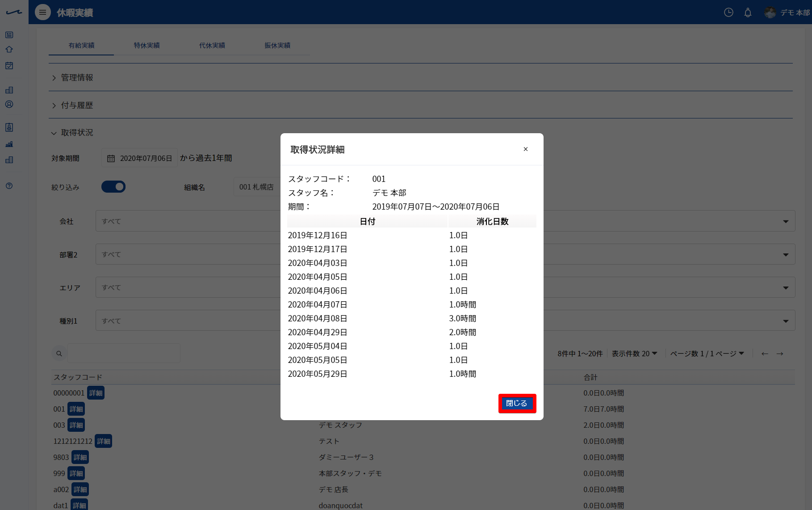Click the スタッフコード column header
Screen dimensions: 812x510
pos(78,377)
